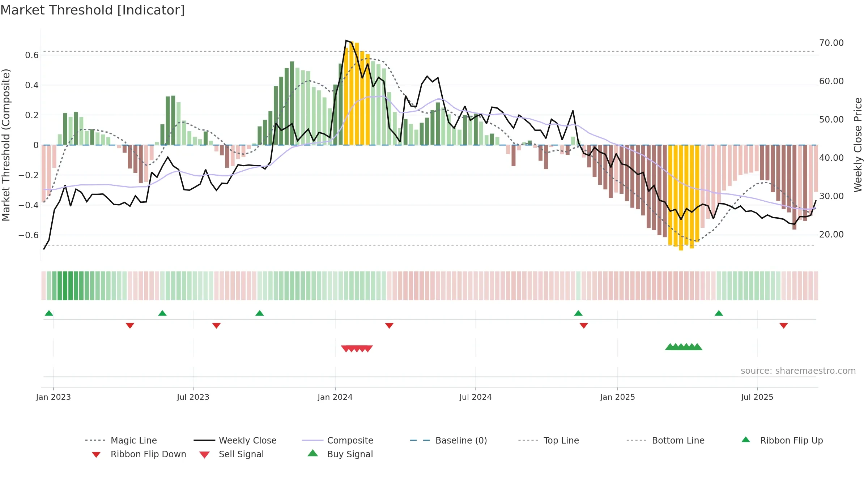Toggle Ribbon Flip Down legend entry
Screen dimensions: 868x488
139,454
